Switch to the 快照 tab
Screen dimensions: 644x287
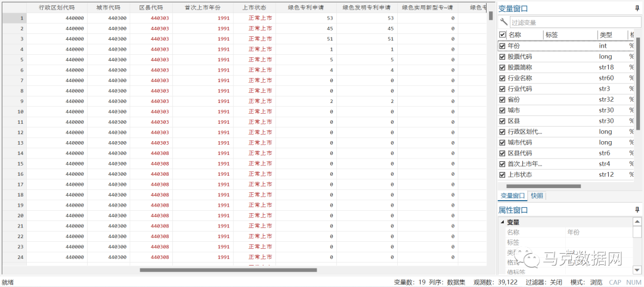(x=537, y=196)
